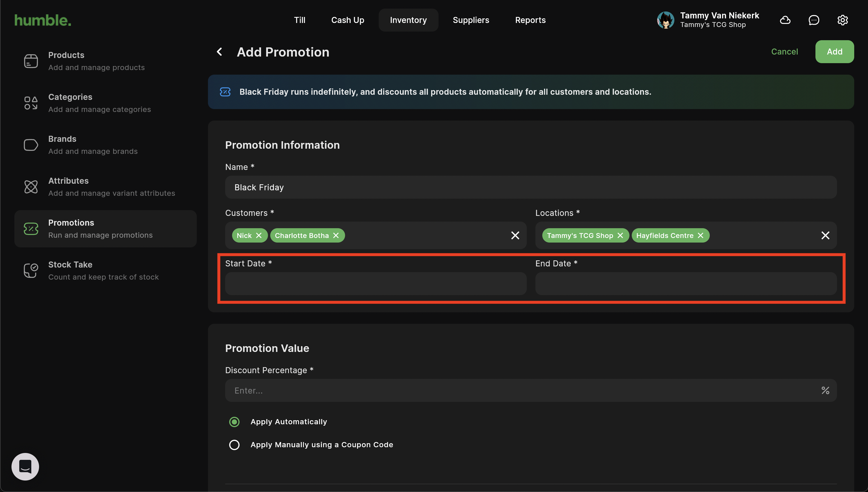The width and height of the screenshot is (868, 492).
Task: Click the Cancel link
Action: coord(784,52)
